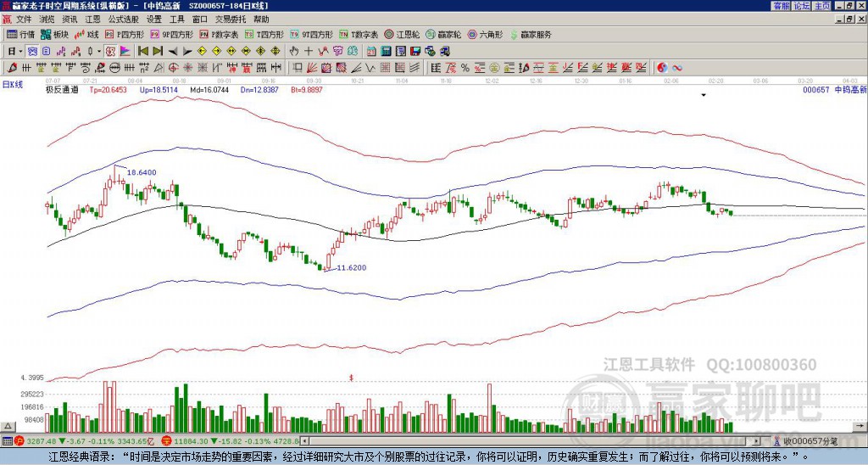The image size is (868, 465).
Task: Open the 公式选股 menu
Action: (x=123, y=19)
